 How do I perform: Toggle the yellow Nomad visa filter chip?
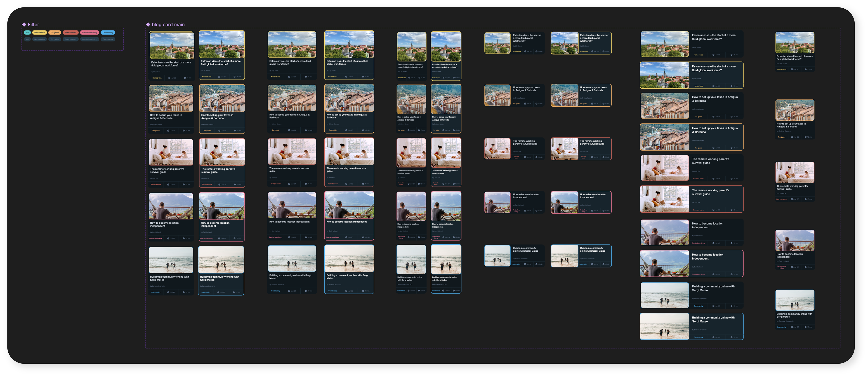coord(39,33)
